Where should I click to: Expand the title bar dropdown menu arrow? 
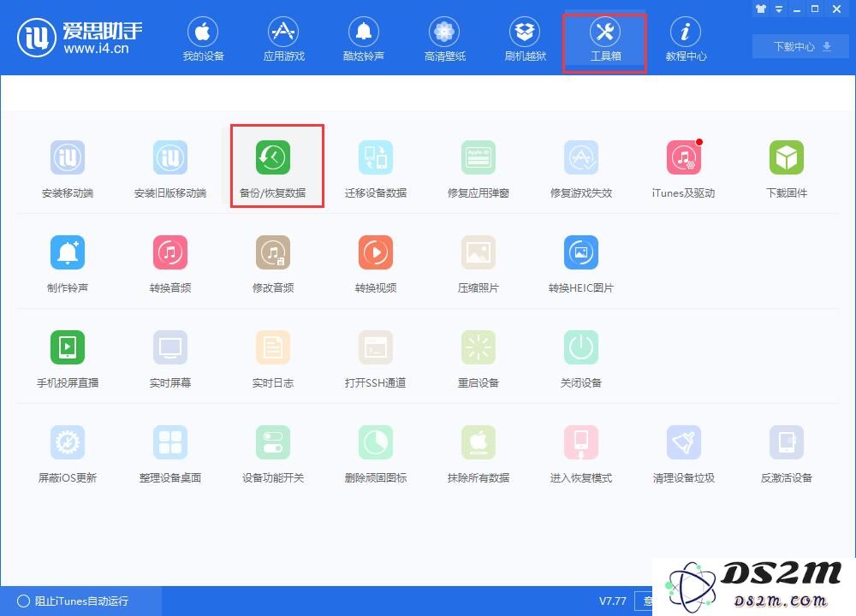pos(779,9)
